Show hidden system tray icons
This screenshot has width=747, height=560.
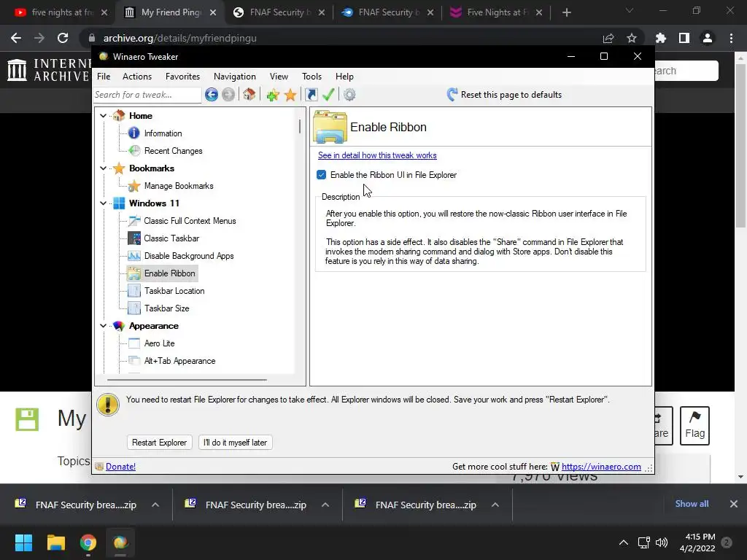pos(624,542)
